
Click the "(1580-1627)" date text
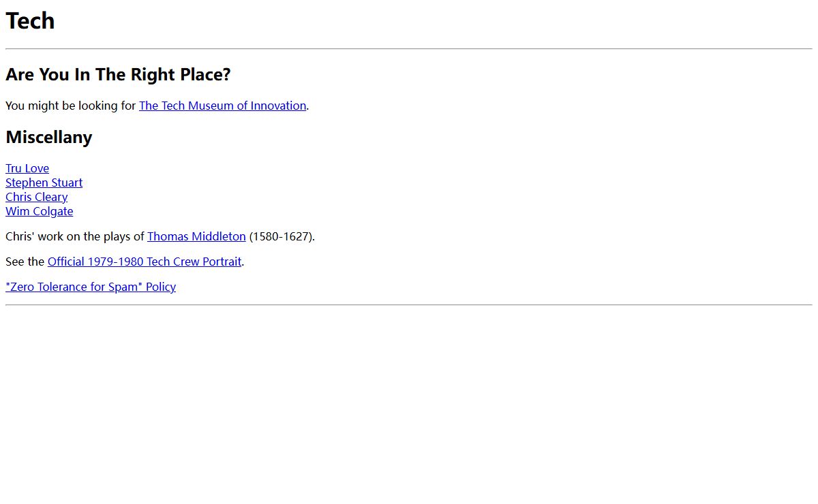[282, 236]
